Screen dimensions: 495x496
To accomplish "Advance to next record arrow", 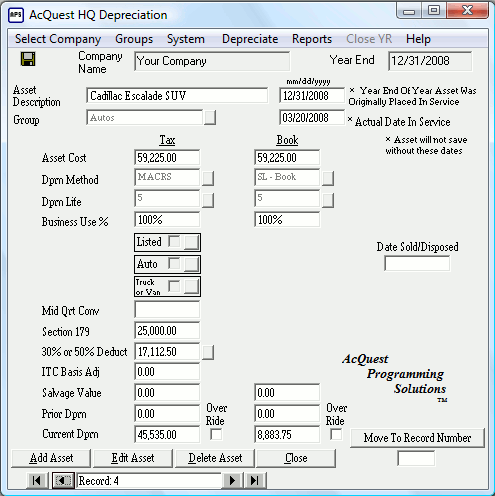I will click(x=232, y=480).
